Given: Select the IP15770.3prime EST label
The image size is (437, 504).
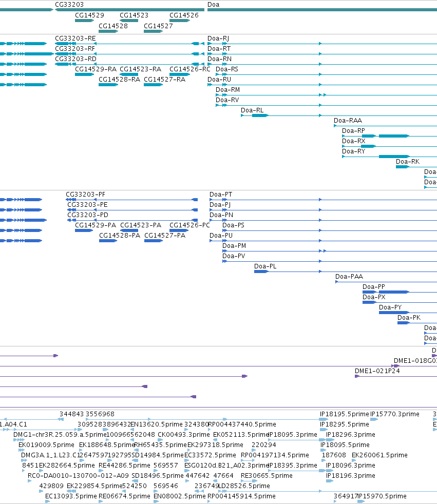Looking at the screenshot, I should click(394, 414).
